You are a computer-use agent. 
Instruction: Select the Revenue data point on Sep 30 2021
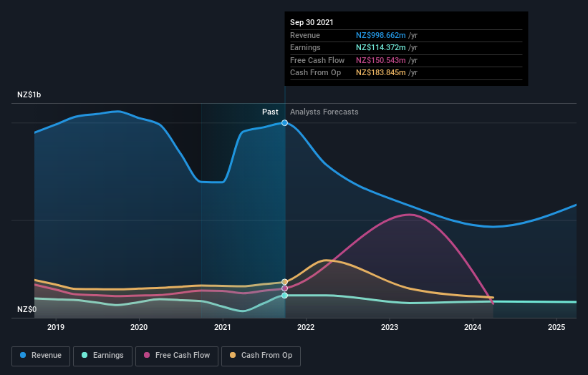(284, 123)
